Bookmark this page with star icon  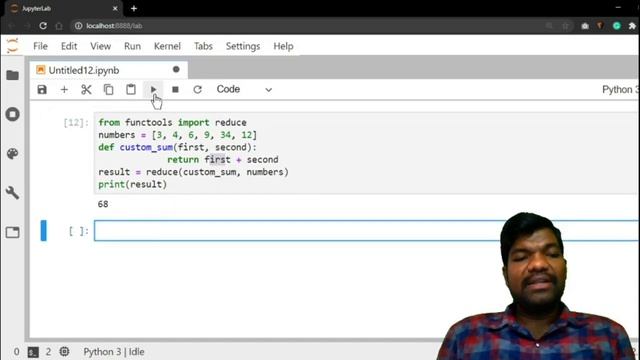click(565, 26)
